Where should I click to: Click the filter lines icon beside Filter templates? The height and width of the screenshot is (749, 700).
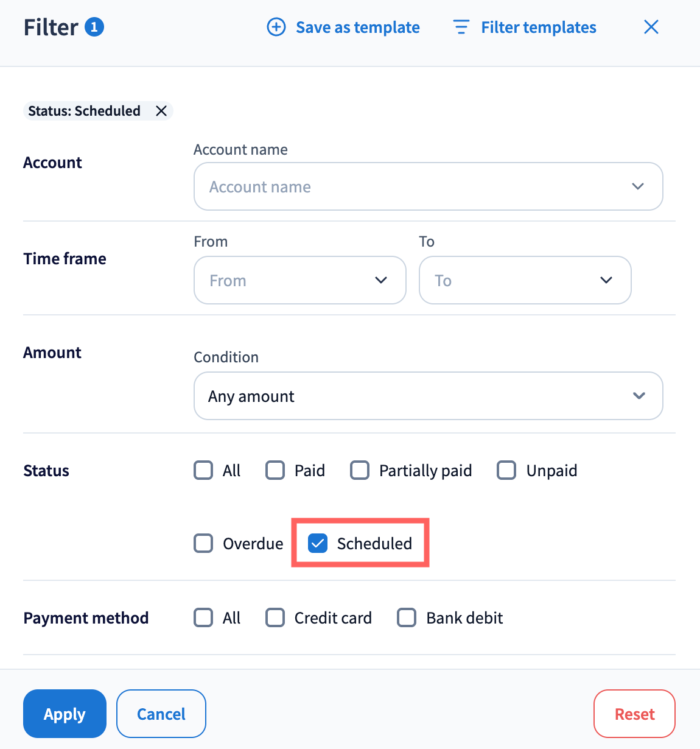[461, 27]
